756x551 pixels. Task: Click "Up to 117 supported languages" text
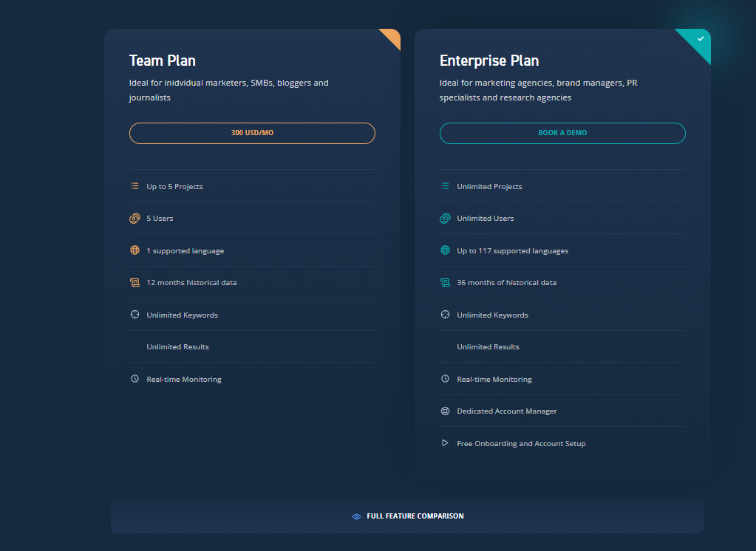coord(513,250)
